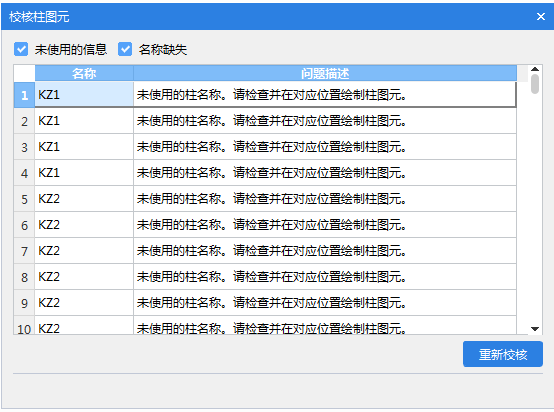The height and width of the screenshot is (412, 554).
Task: Select row number 2 header
Action: [x=24, y=121]
